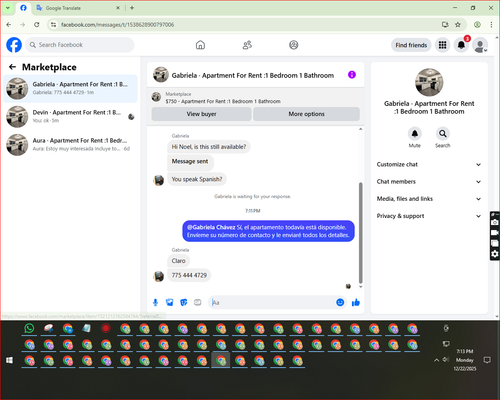Focus the Search Facebook field
The height and width of the screenshot is (400, 500).
pos(80,45)
